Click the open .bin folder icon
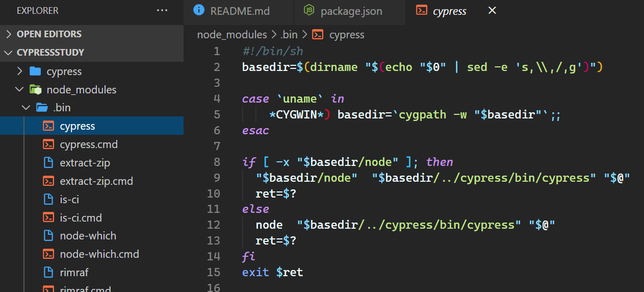The image size is (644, 292). (42, 108)
